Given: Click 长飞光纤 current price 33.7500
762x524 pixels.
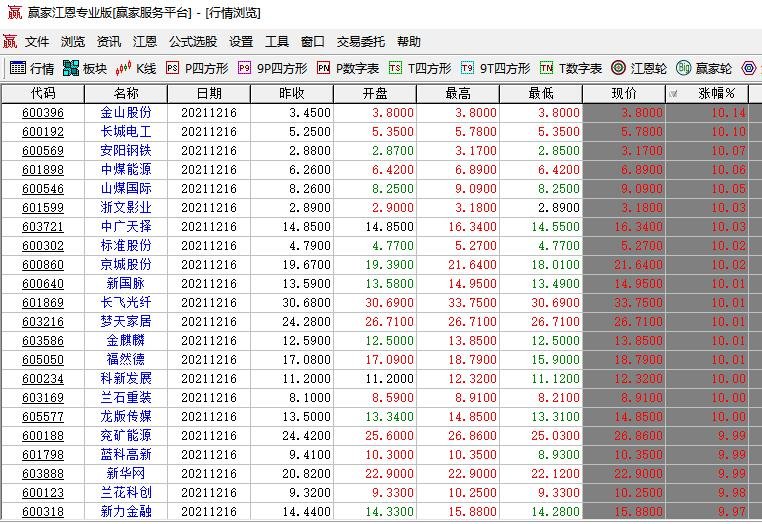Looking at the screenshot, I should point(638,302).
